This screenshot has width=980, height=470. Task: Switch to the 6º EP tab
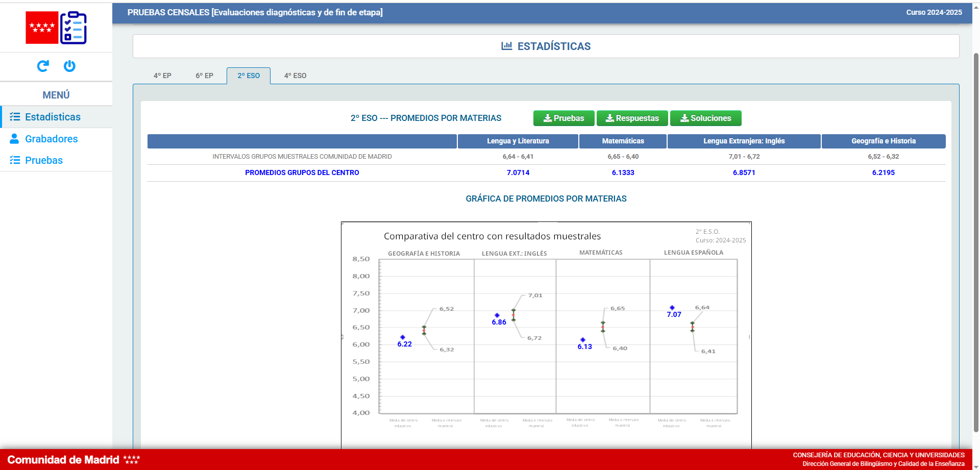point(204,76)
